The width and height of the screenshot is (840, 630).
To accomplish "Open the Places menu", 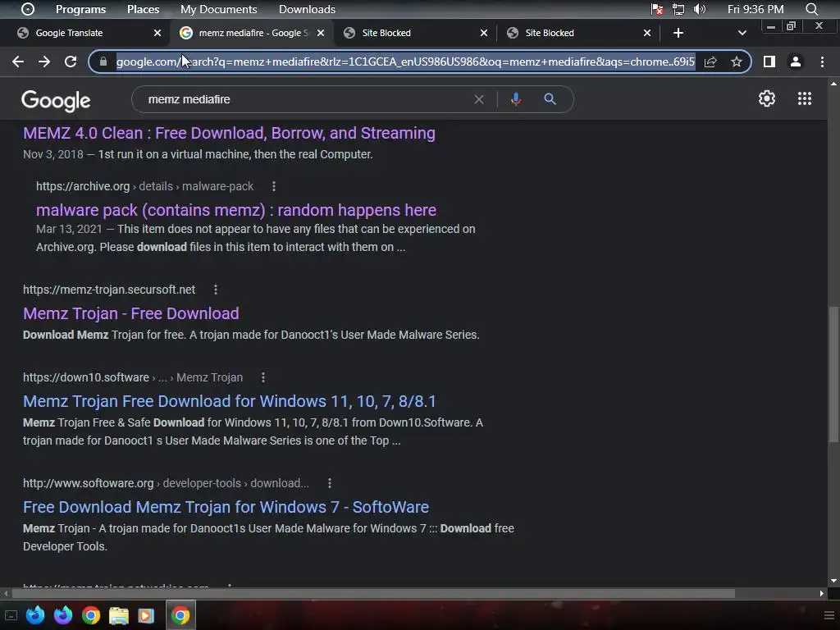I will pos(143,9).
